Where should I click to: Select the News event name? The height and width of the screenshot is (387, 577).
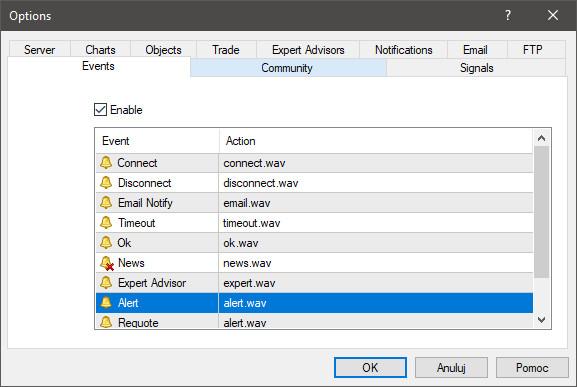(131, 263)
